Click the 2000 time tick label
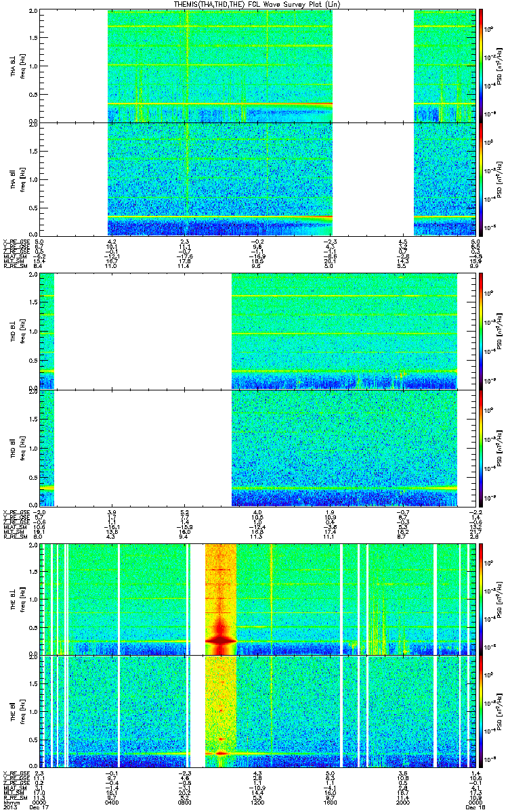 pyautogui.click(x=403, y=802)
